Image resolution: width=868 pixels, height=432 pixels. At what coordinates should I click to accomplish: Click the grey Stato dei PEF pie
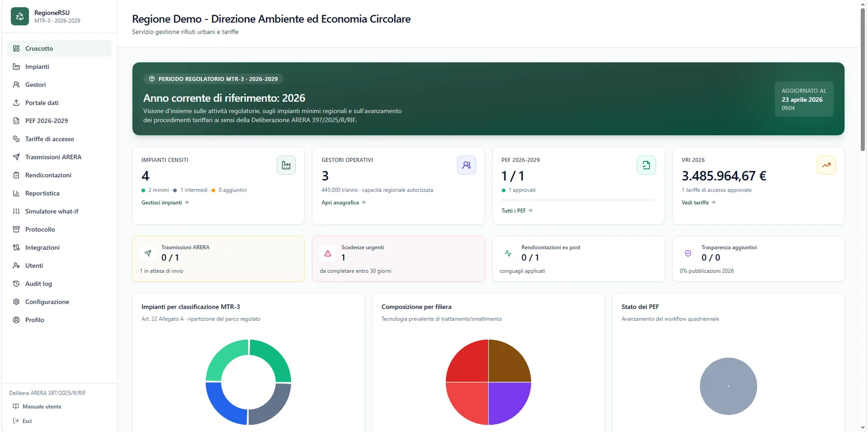click(728, 386)
